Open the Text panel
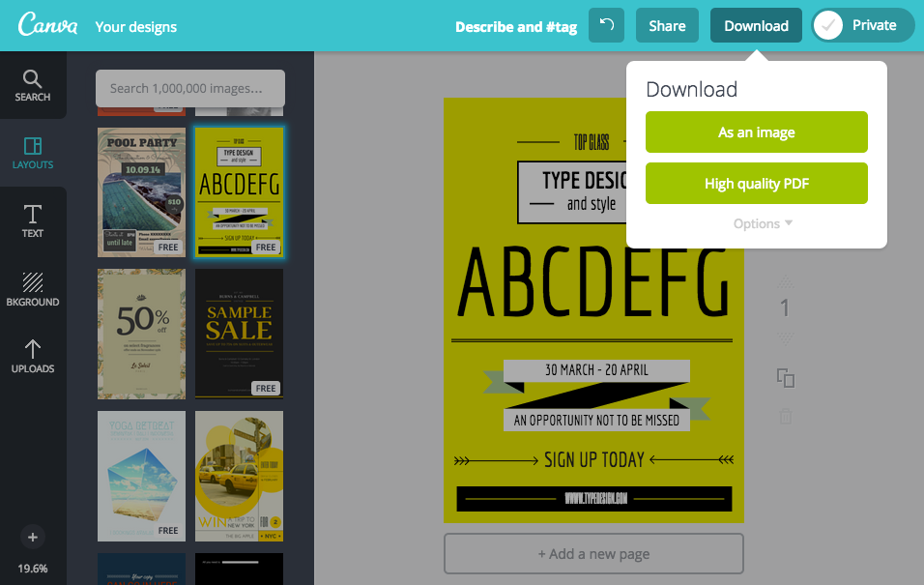This screenshot has height=585, width=924. point(33,221)
